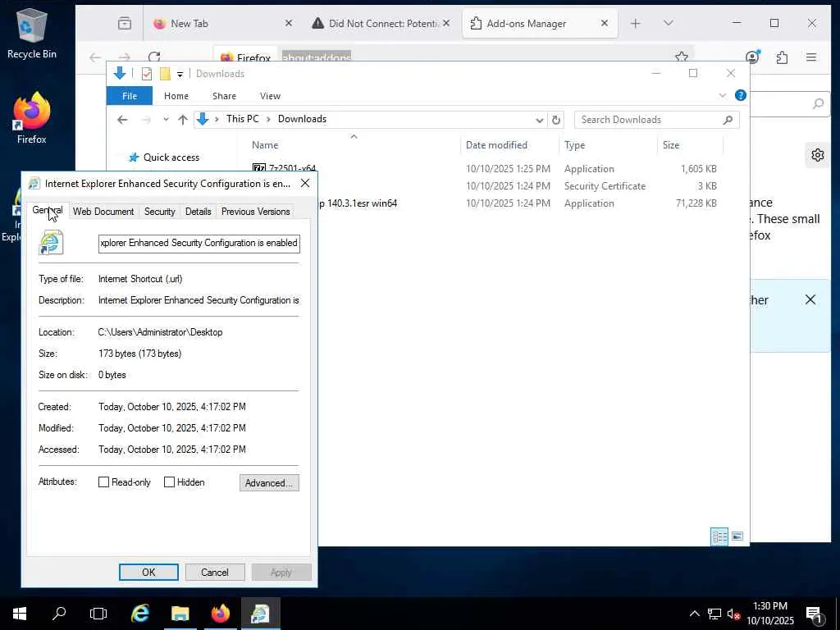Image resolution: width=840 pixels, height=630 pixels.
Task: Click the network tray icon
Action: point(714,614)
